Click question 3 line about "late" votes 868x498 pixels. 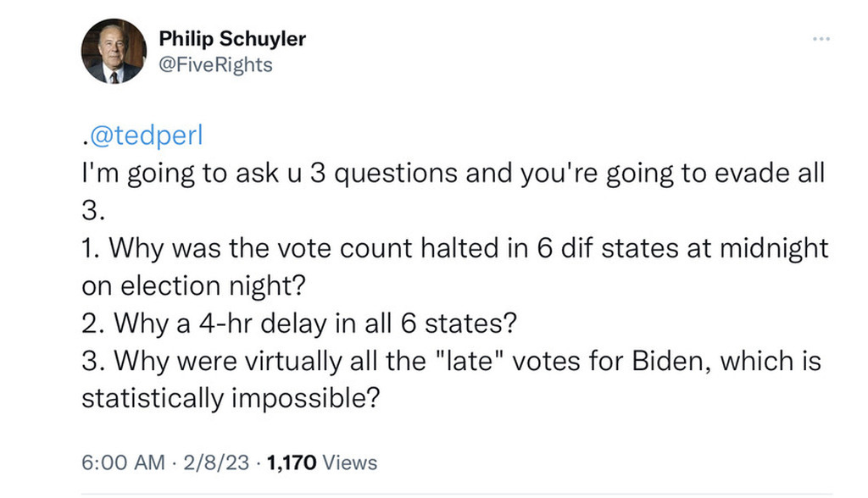click(452, 362)
